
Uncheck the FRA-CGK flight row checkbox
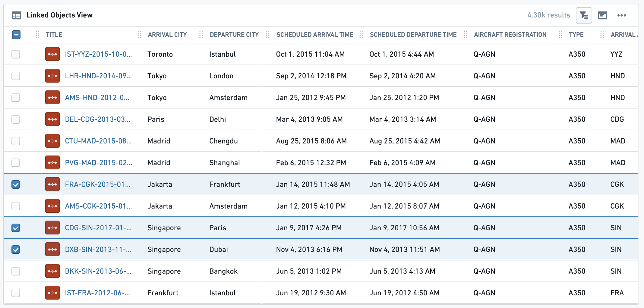coord(16,184)
